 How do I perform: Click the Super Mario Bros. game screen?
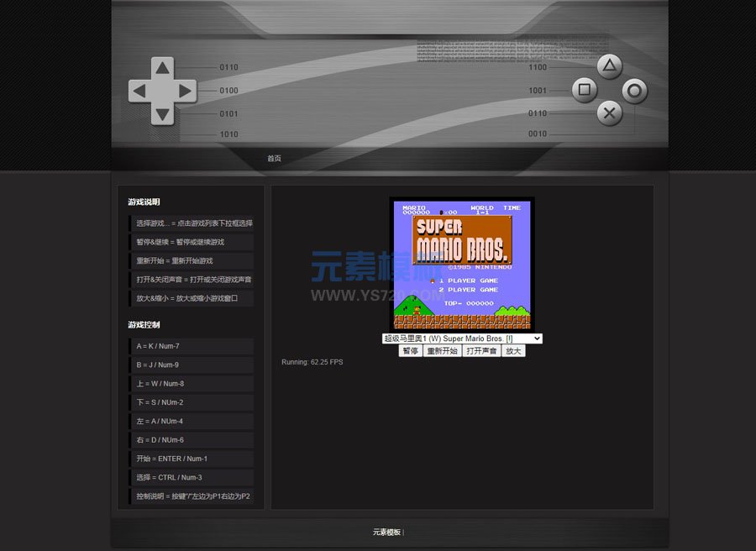point(462,265)
